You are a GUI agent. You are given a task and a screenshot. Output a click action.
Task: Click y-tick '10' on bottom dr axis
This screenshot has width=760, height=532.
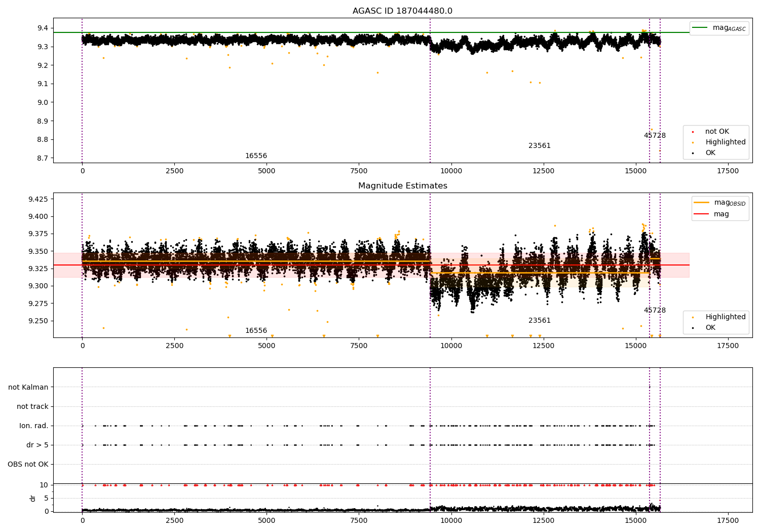coord(44,485)
